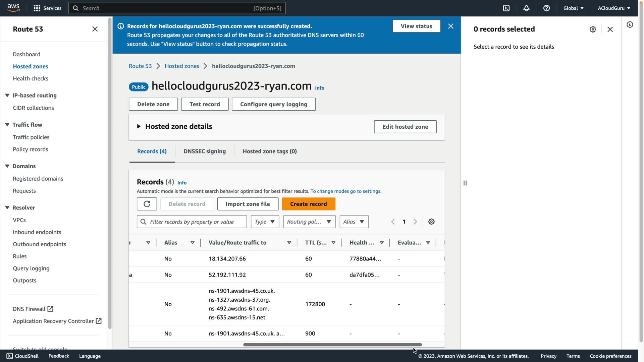This screenshot has height=362, width=644.
Task: Open the help question mark icon
Action: point(546,8)
